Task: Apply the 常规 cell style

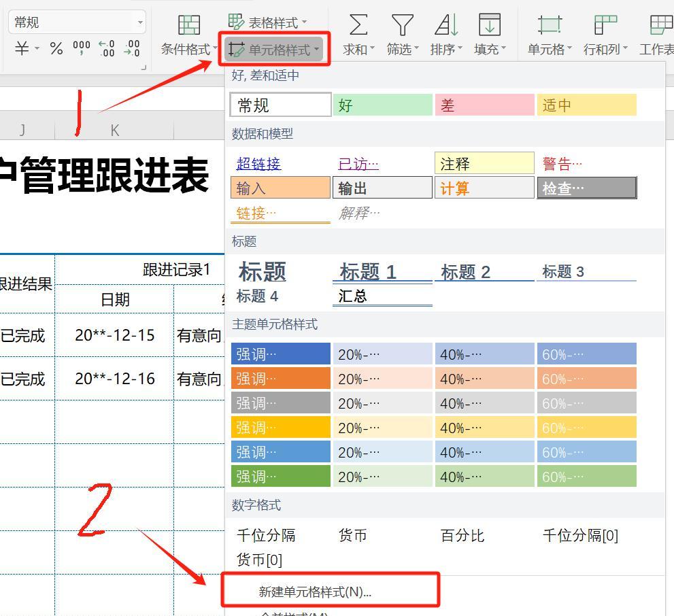Action: coord(280,105)
